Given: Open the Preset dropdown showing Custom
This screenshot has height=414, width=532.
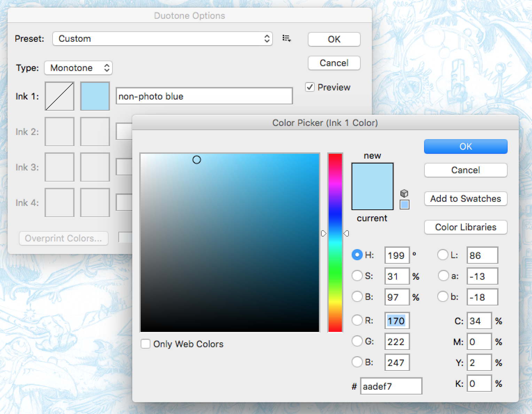Looking at the screenshot, I should click(162, 39).
